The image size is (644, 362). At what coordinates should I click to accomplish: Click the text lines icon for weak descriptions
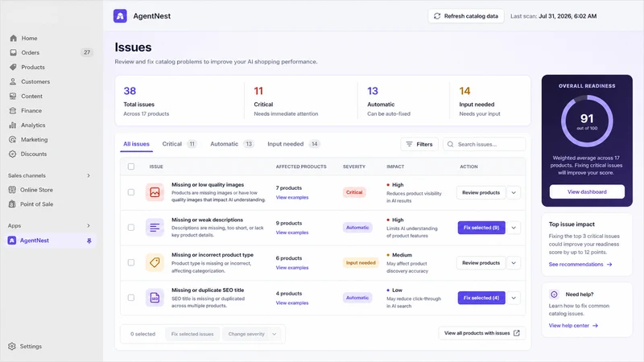(155, 228)
